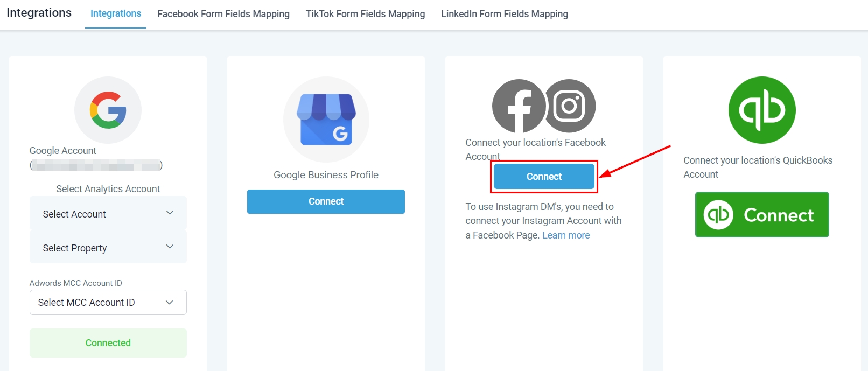
Task: Click the Google Business Profile store icon
Action: [x=326, y=120]
